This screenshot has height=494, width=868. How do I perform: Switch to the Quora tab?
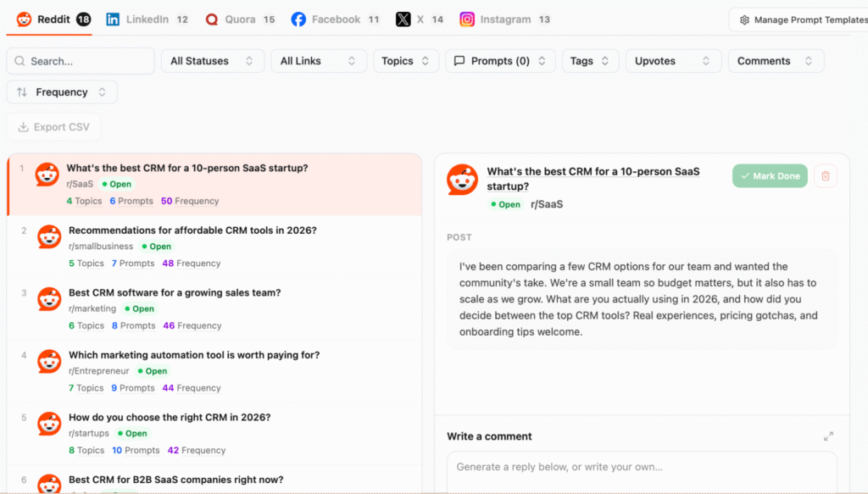coord(240,19)
